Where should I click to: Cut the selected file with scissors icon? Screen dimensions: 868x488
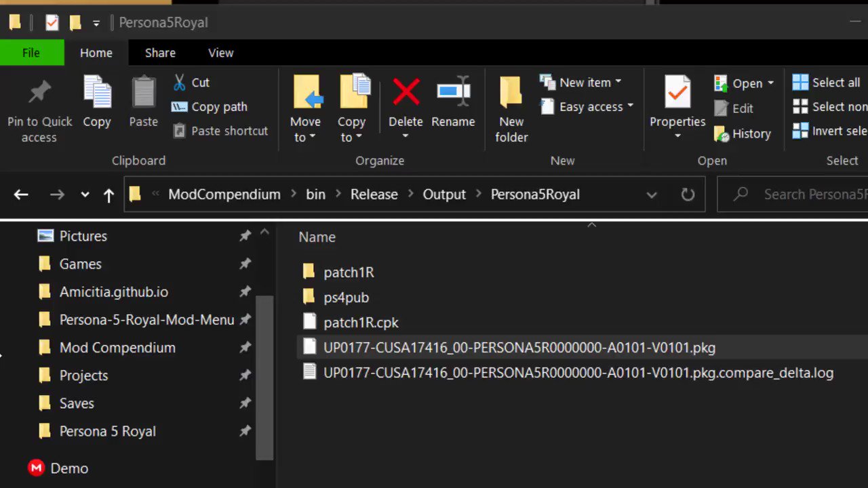[x=191, y=83]
